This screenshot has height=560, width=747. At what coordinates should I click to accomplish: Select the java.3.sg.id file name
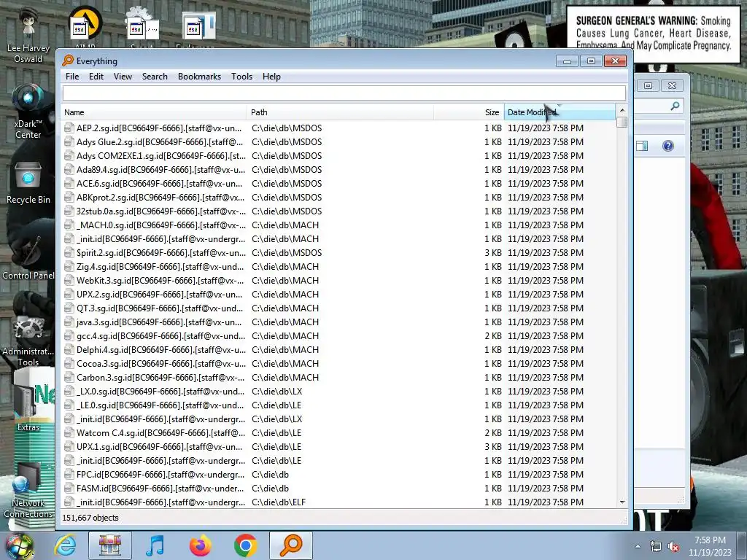click(159, 322)
